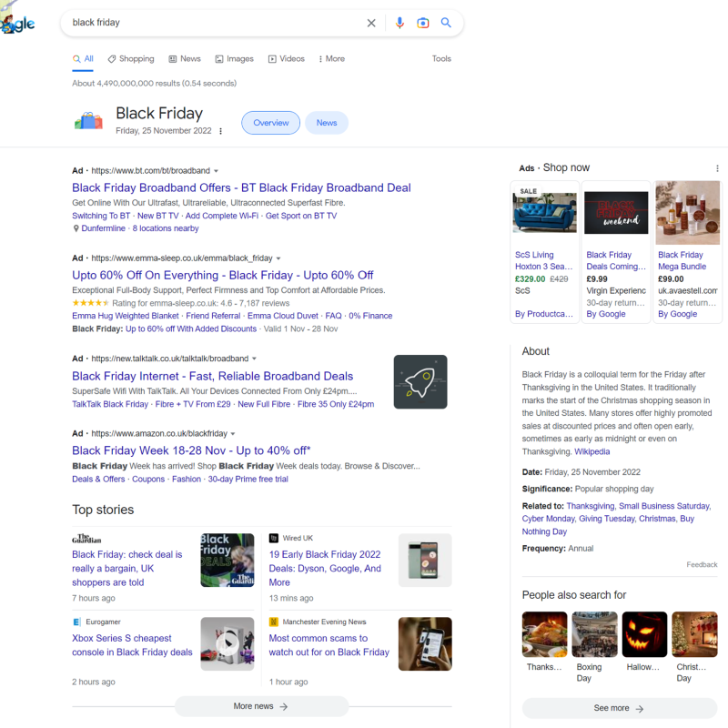The height and width of the screenshot is (728, 728).
Task: Open the Coupons sitelink under Amazon ad
Action: pyautogui.click(x=148, y=480)
